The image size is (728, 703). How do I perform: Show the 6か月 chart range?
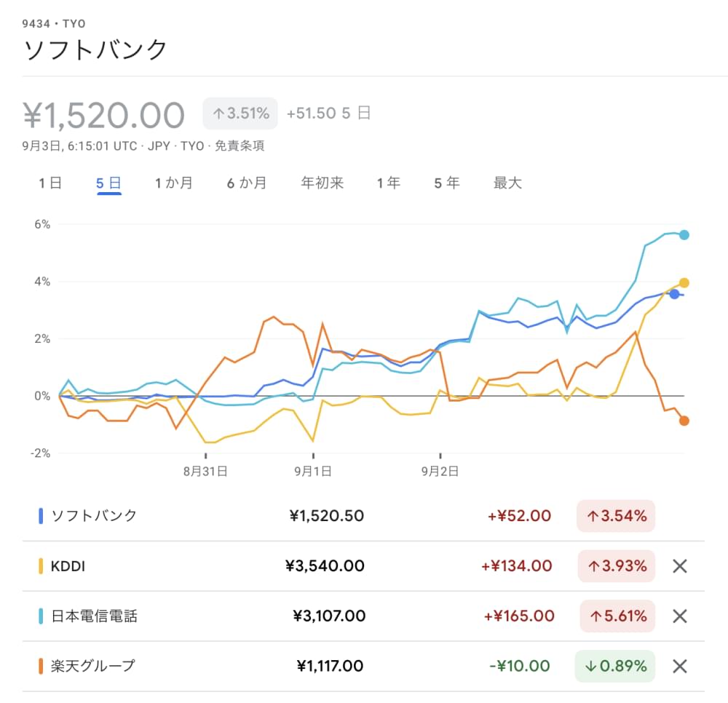click(246, 183)
